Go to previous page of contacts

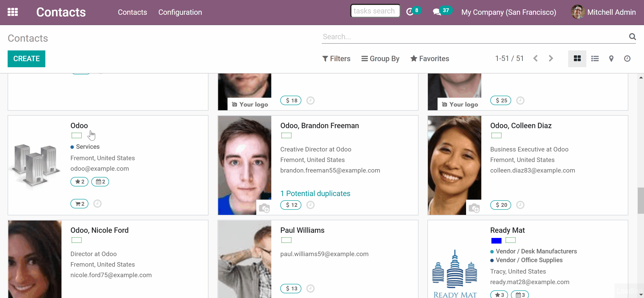point(535,58)
